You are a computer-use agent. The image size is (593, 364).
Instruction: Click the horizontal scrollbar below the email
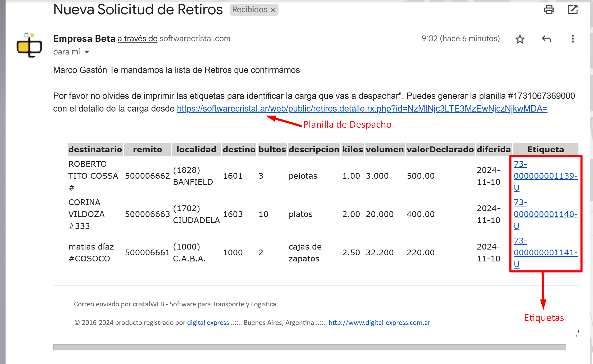(309, 347)
